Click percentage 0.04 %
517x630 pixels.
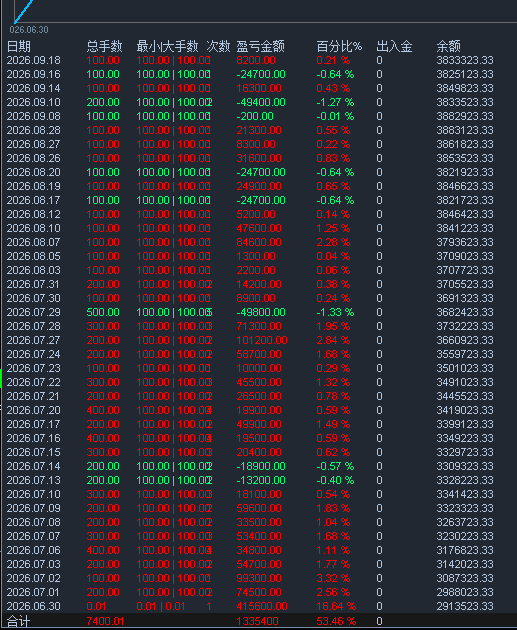point(333,256)
